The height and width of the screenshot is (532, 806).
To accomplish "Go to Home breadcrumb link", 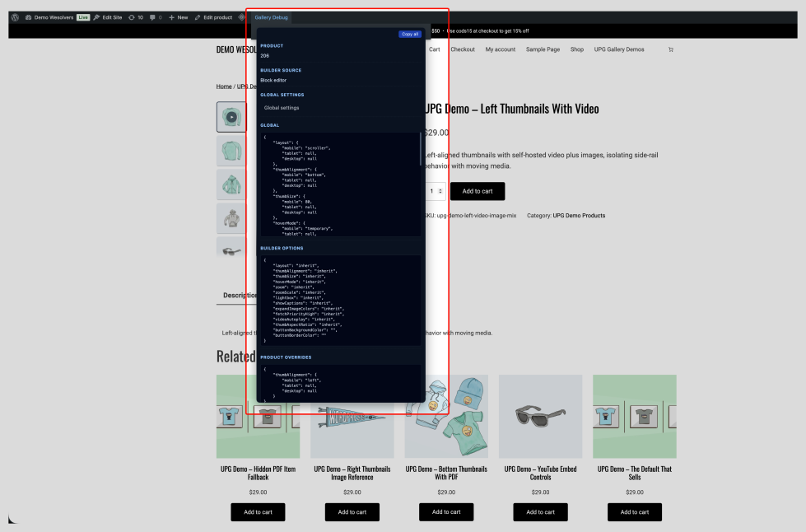I will click(x=224, y=86).
